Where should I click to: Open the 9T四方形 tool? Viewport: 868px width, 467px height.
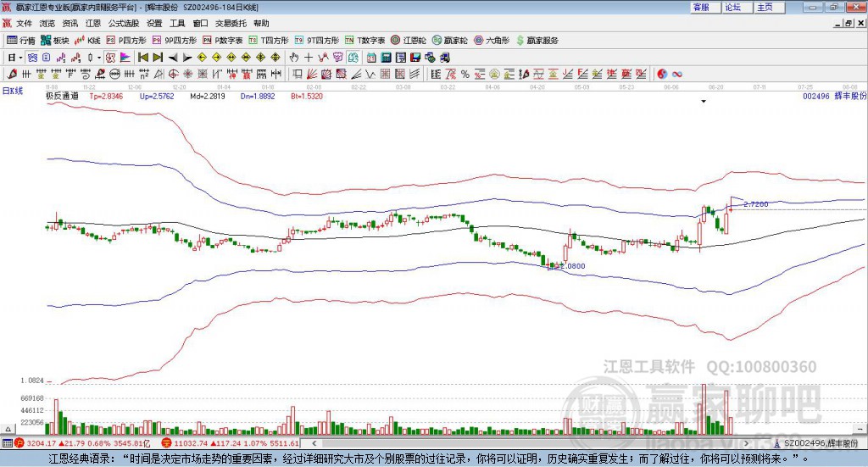[x=317, y=41]
